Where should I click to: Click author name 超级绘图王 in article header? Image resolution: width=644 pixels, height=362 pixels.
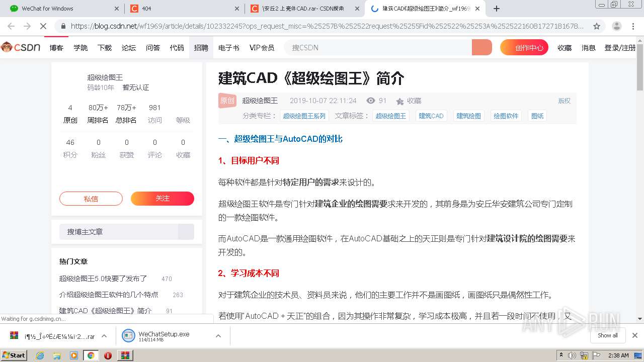pyautogui.click(x=260, y=101)
